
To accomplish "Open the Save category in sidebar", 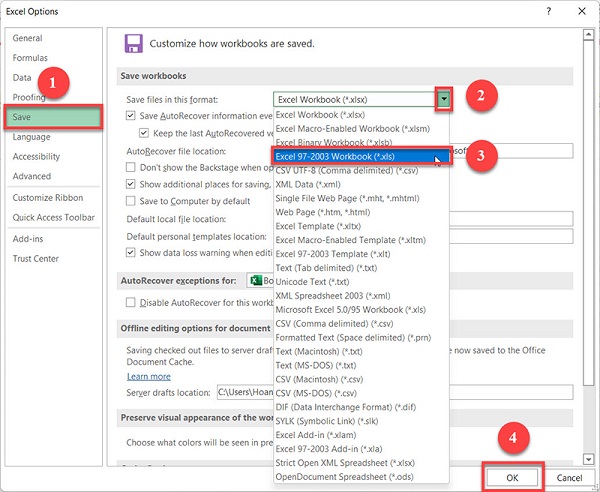I will [54, 117].
